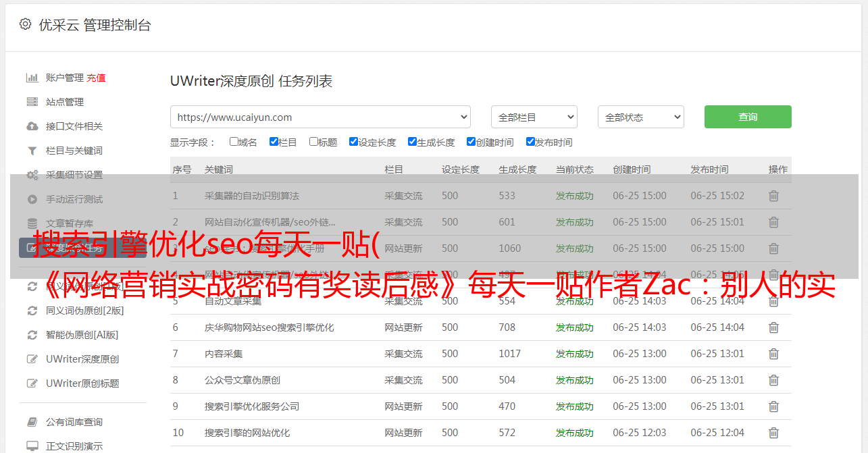Image resolution: width=868 pixels, height=453 pixels.
Task: Click the bar chart icon for 账户管理
Action: coord(32,78)
